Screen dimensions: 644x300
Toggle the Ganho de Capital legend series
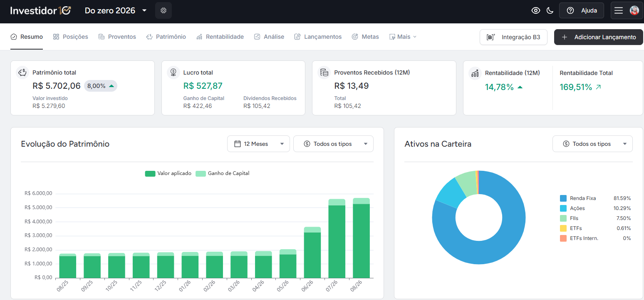pos(223,173)
